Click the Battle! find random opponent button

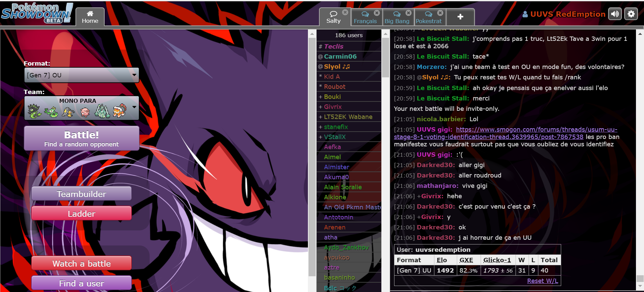(x=82, y=138)
